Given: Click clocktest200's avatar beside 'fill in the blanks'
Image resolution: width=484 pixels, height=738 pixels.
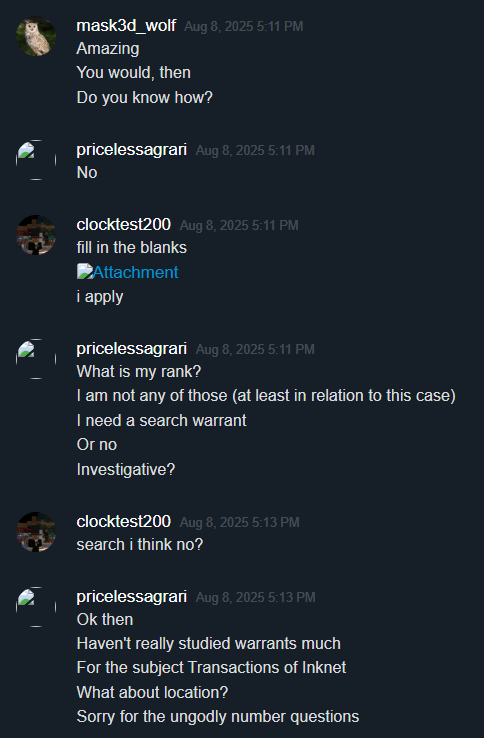Looking at the screenshot, I should point(36,235).
